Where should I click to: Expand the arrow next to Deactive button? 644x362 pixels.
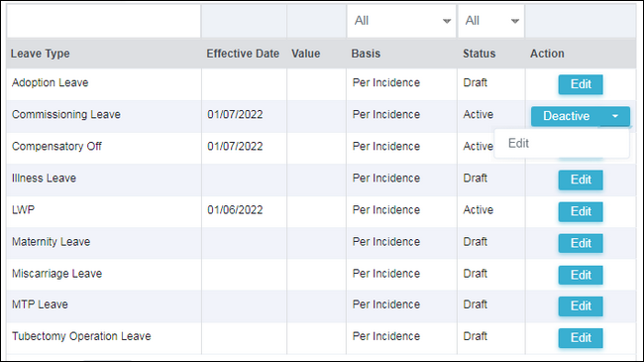coord(615,116)
